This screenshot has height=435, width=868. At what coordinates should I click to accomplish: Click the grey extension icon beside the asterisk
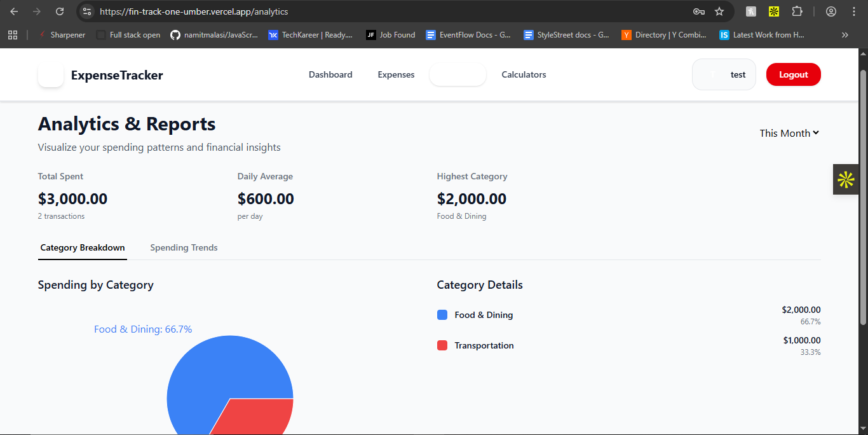[751, 11]
